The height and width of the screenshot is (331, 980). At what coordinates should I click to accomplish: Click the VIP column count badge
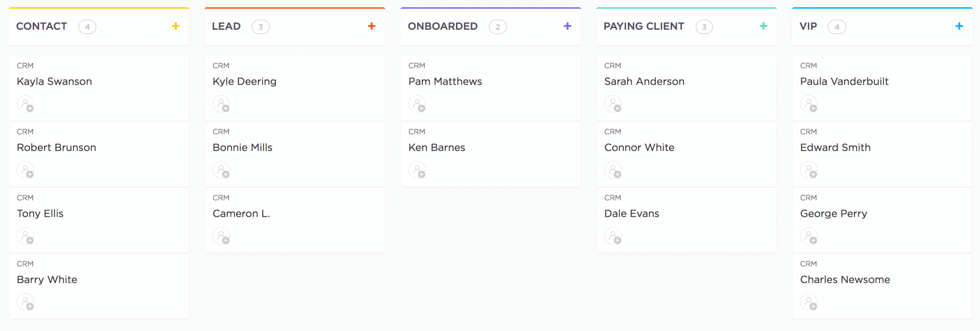837,27
